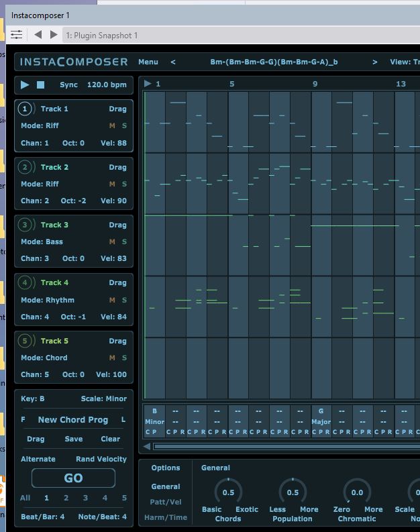Switch to Patt/Vel options tab
420x532 pixels.
click(x=166, y=502)
